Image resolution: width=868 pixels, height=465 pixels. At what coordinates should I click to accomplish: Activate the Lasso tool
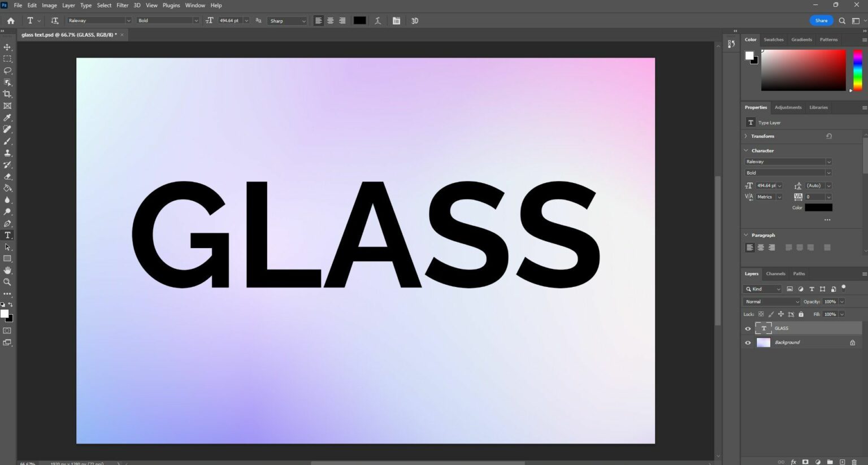point(7,71)
